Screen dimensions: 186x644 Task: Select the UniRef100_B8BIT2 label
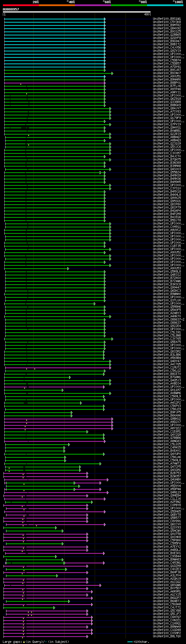point(167,45)
